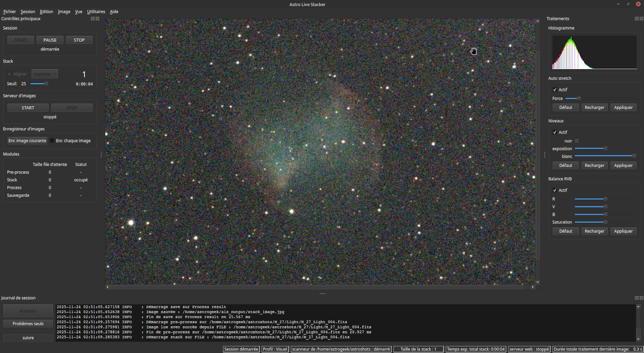Open the moyenne stacking mode dropdown
The width and height of the screenshot is (644, 353).
click(x=44, y=73)
